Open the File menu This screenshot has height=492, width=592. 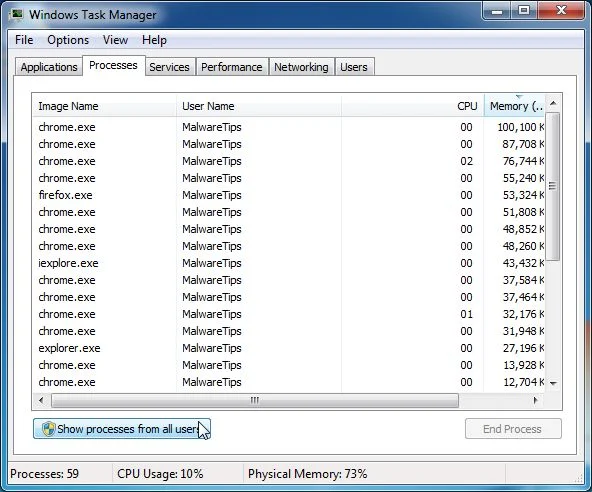tap(24, 40)
